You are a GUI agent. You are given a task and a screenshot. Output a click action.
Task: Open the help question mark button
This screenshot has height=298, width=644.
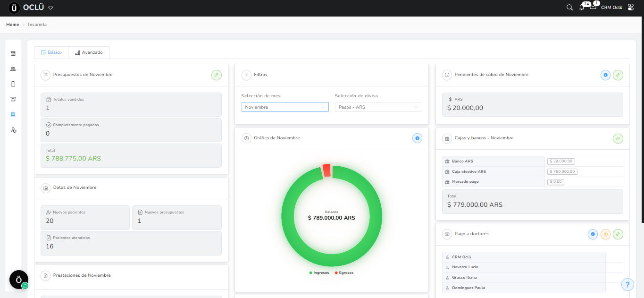tap(627, 284)
